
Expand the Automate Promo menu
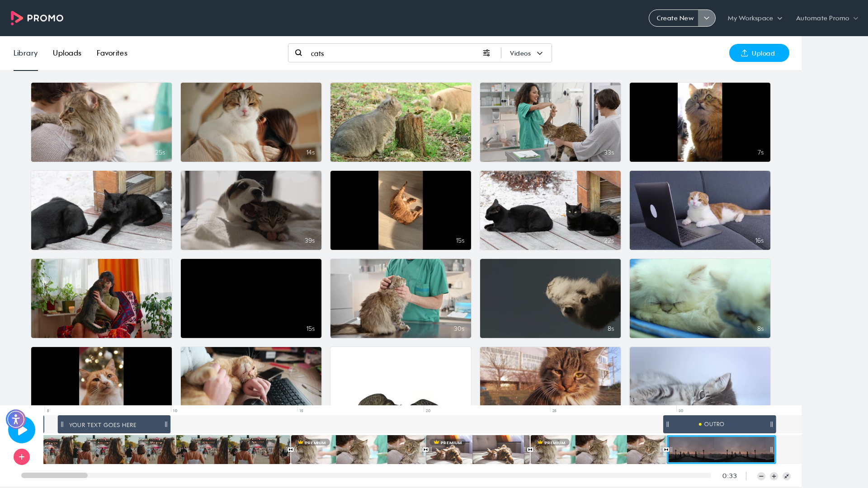827,18
